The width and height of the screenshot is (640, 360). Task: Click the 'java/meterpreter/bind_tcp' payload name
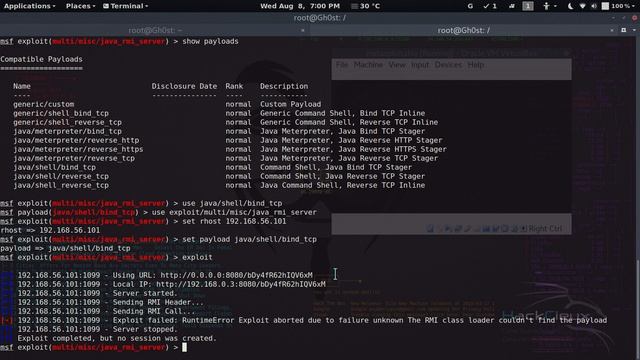67,131
